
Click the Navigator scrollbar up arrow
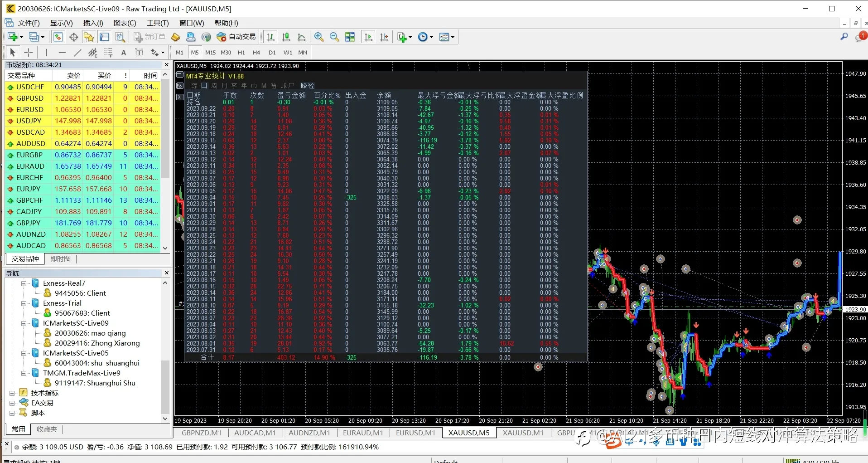click(x=165, y=283)
